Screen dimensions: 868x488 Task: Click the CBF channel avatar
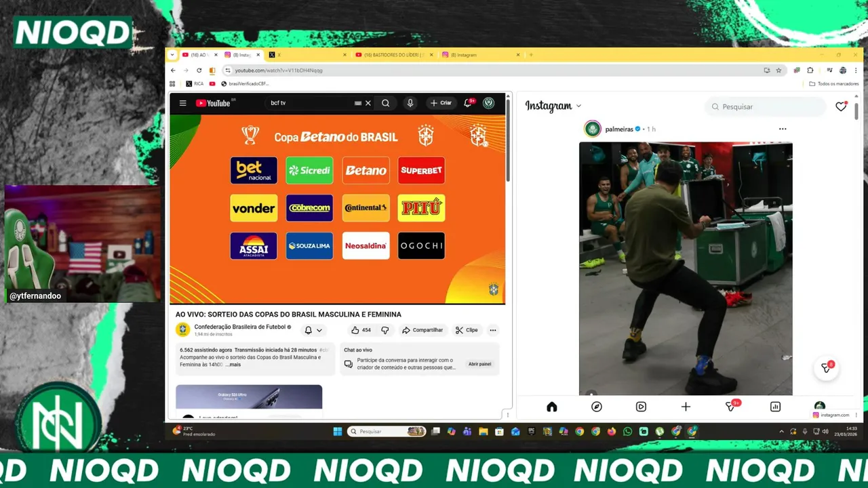182,329
